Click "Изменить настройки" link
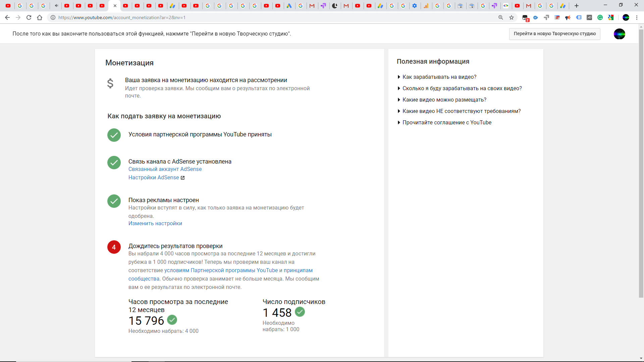 (155, 224)
